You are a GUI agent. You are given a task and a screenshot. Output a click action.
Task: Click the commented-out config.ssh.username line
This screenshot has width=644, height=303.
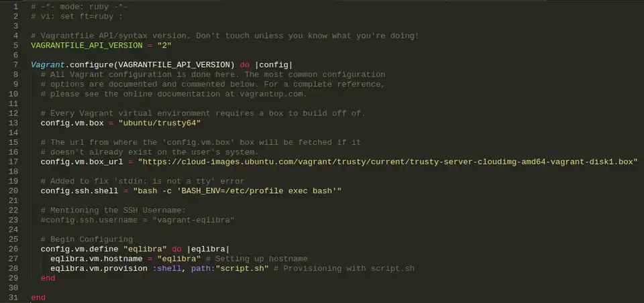(138, 220)
